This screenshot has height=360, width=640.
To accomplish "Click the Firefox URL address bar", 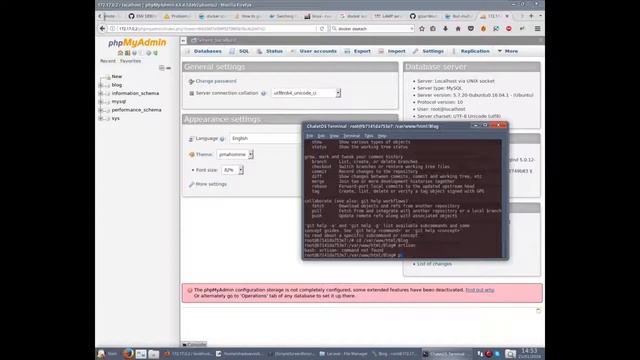I will pos(214,29).
